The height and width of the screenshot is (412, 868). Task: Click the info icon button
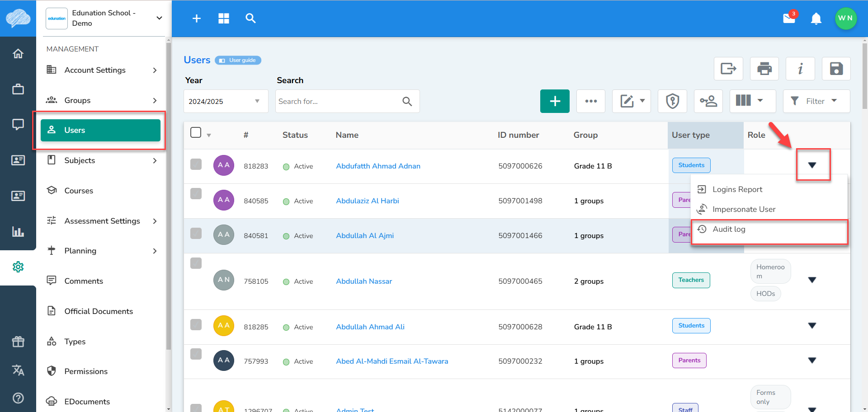800,69
